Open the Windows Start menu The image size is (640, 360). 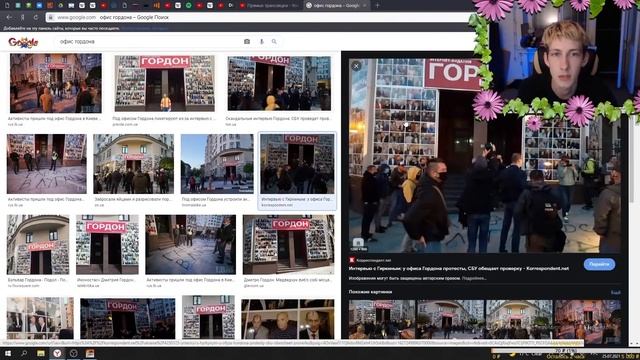coord(8,353)
